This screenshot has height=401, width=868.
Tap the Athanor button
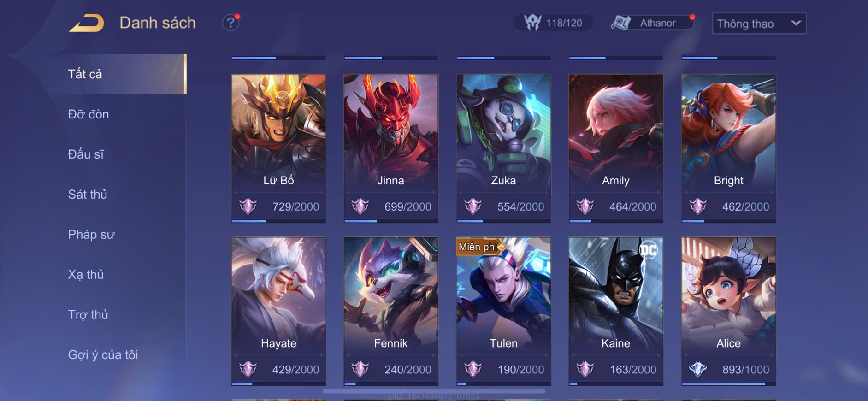click(x=652, y=23)
